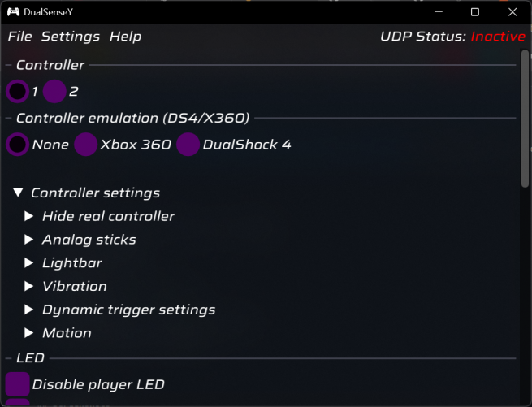Expand the Lightbar settings

coord(29,263)
